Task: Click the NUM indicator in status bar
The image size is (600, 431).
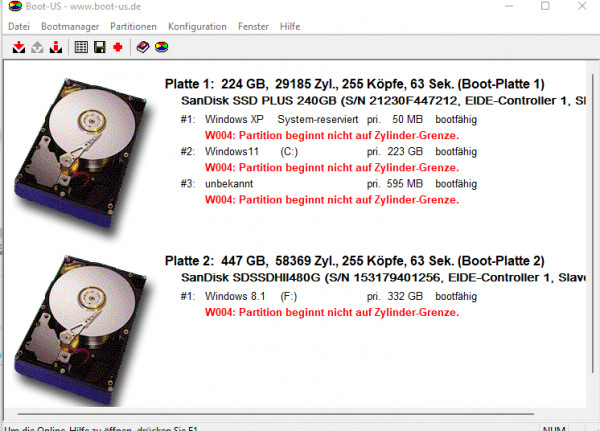Action: 554,428
